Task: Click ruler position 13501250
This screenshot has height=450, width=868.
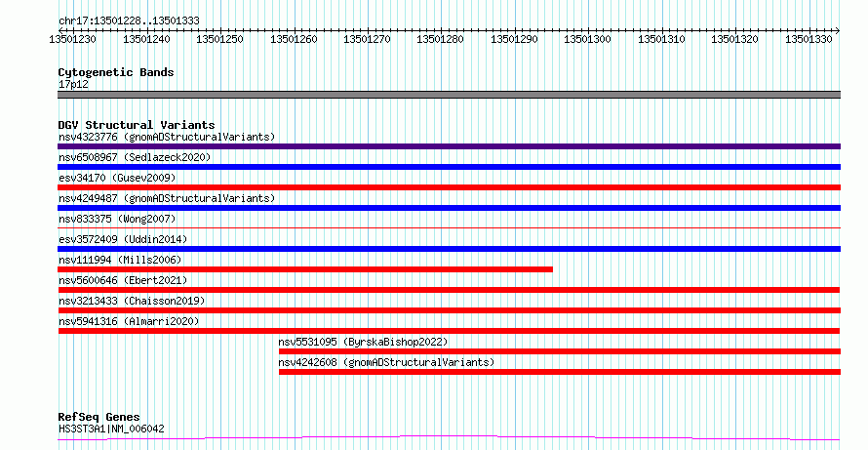Action: (219, 39)
